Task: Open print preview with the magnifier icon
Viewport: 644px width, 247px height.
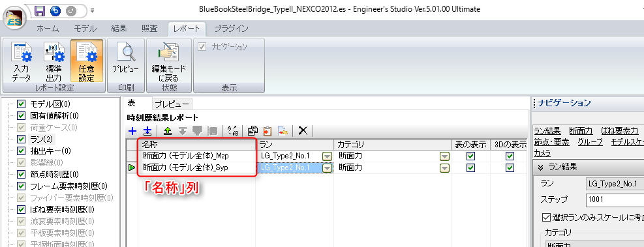Action: coord(126,61)
